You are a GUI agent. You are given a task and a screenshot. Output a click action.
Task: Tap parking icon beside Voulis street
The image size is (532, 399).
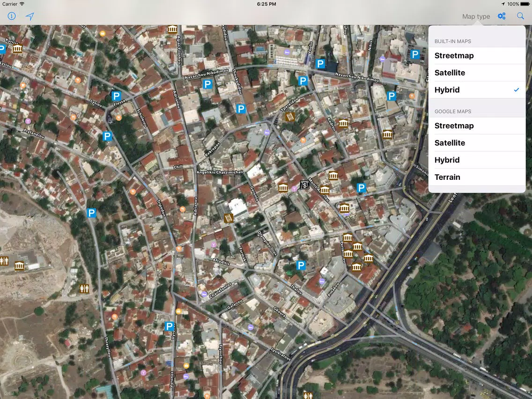(320, 63)
